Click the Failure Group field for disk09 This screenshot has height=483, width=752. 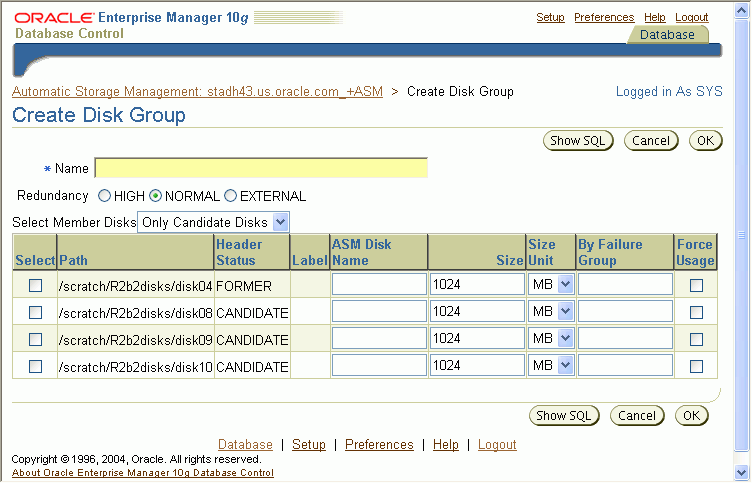click(x=625, y=339)
